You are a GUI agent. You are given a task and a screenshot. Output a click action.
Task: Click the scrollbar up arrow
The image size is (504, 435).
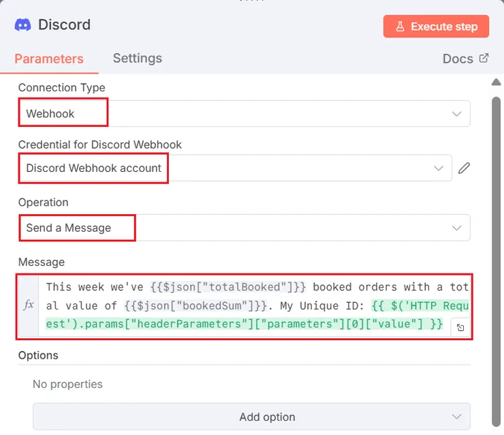[x=496, y=82]
